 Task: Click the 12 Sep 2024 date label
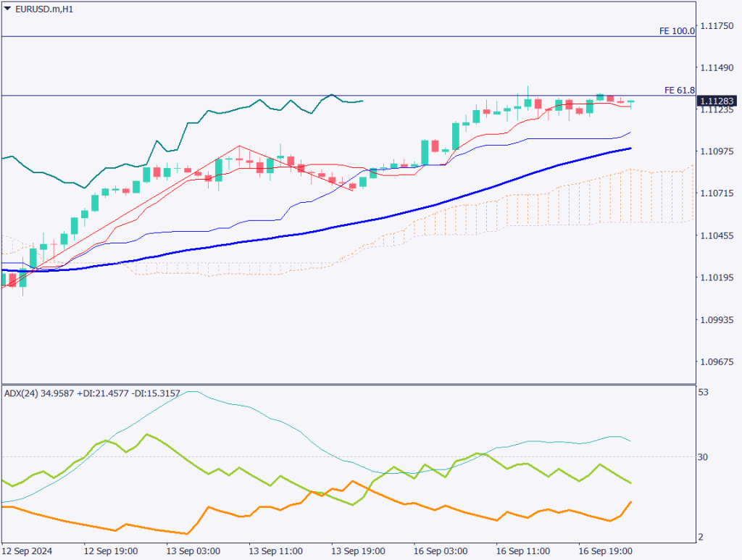28,551
